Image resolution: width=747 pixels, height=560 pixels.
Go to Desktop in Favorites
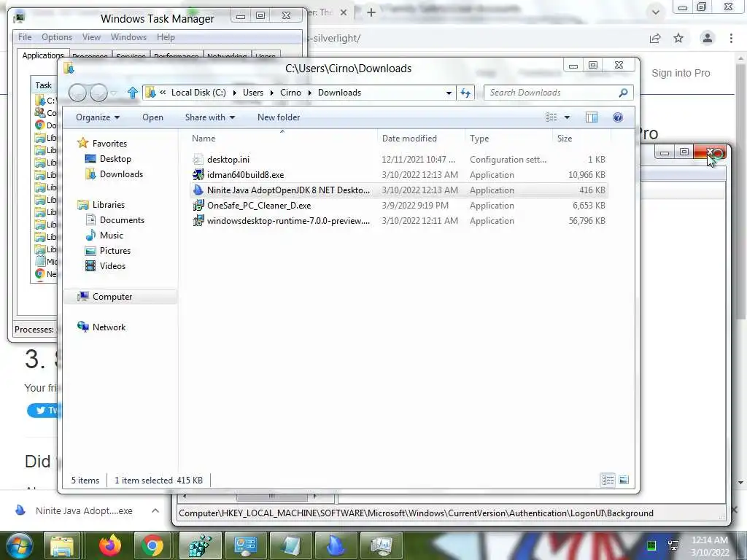(x=115, y=159)
